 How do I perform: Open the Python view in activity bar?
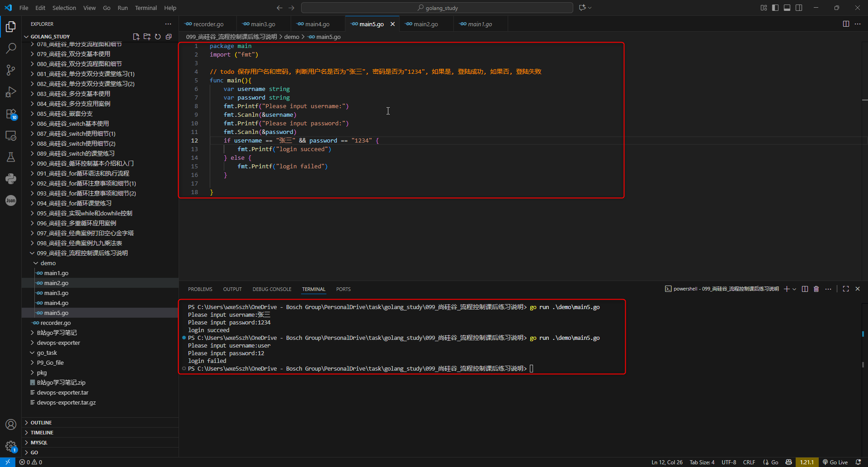[x=11, y=179]
